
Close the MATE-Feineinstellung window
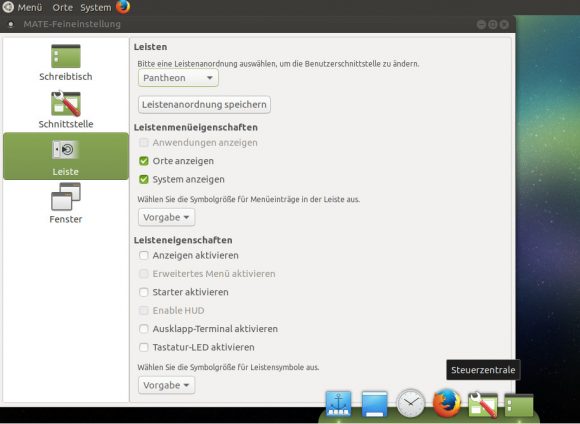point(504,24)
